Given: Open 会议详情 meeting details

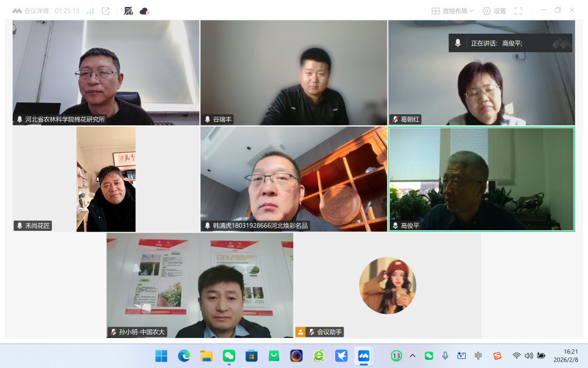Looking at the screenshot, I should (31, 11).
